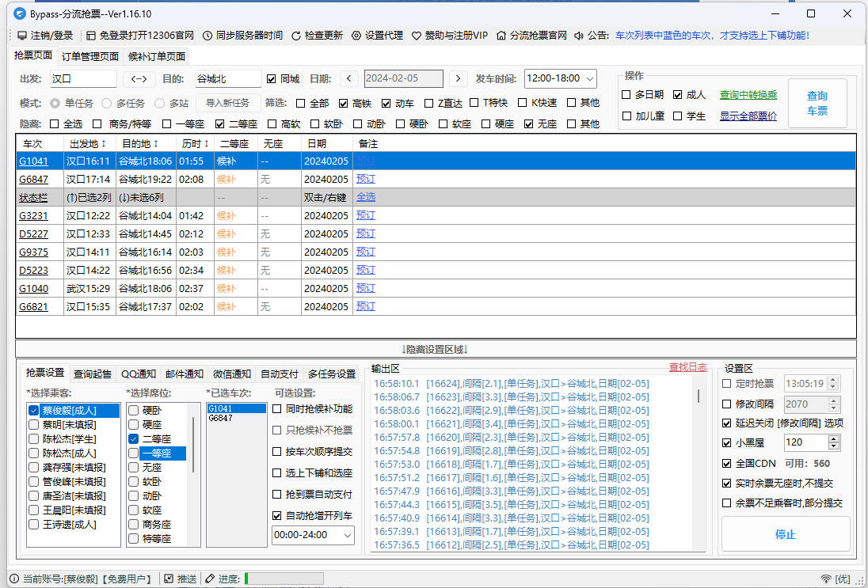Open the 00:00-24:00 time range dropdown
This screenshot has width=868, height=588.
coord(313,535)
